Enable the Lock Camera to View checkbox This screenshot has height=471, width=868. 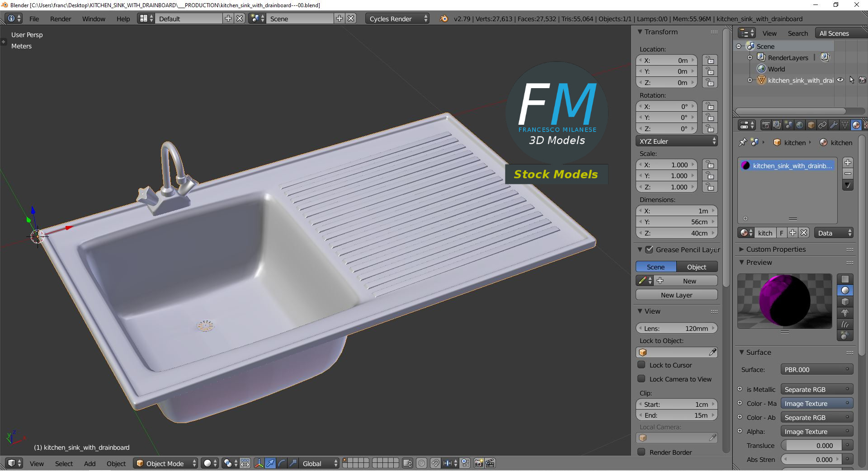tap(642, 379)
